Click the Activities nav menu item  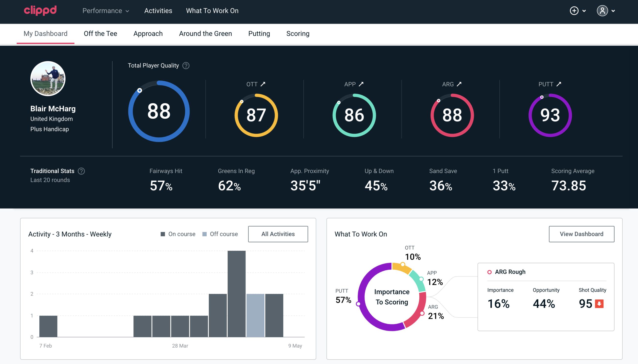[158, 11]
